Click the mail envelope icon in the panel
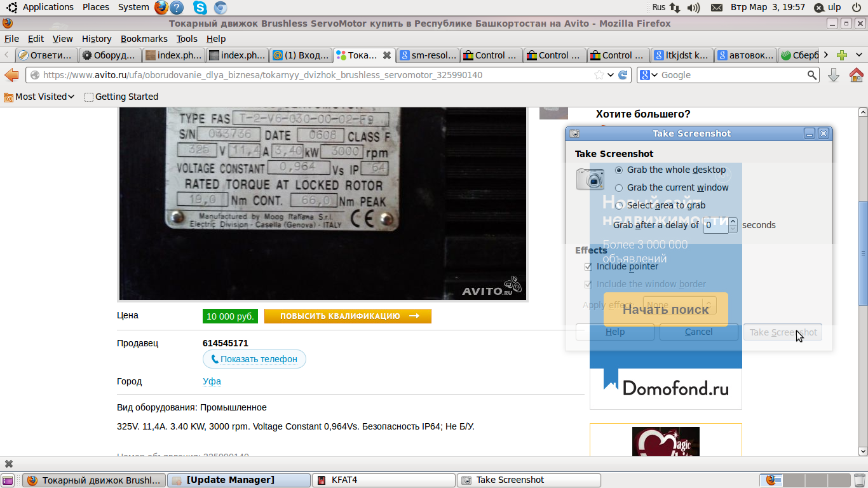This screenshot has height=488, width=868. coord(717,8)
